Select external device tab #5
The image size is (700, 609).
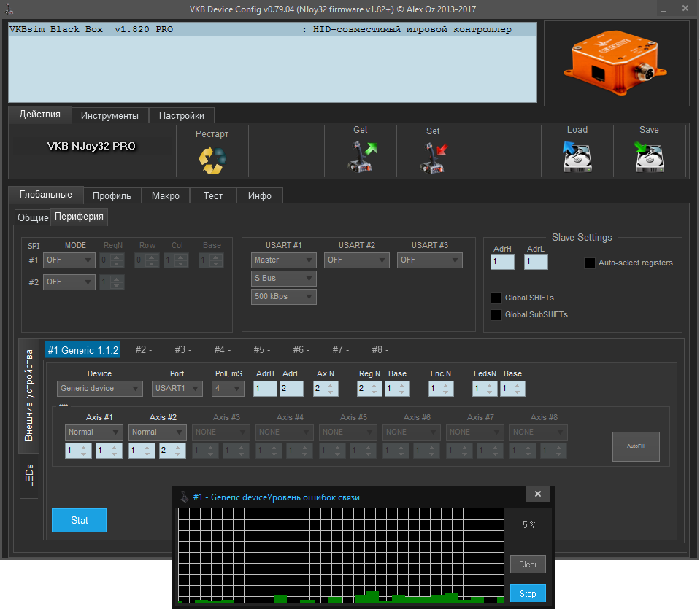262,350
